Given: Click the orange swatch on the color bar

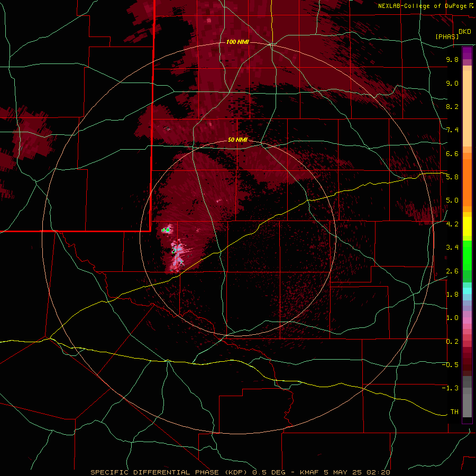Looking at the screenshot, I should 467,182.
